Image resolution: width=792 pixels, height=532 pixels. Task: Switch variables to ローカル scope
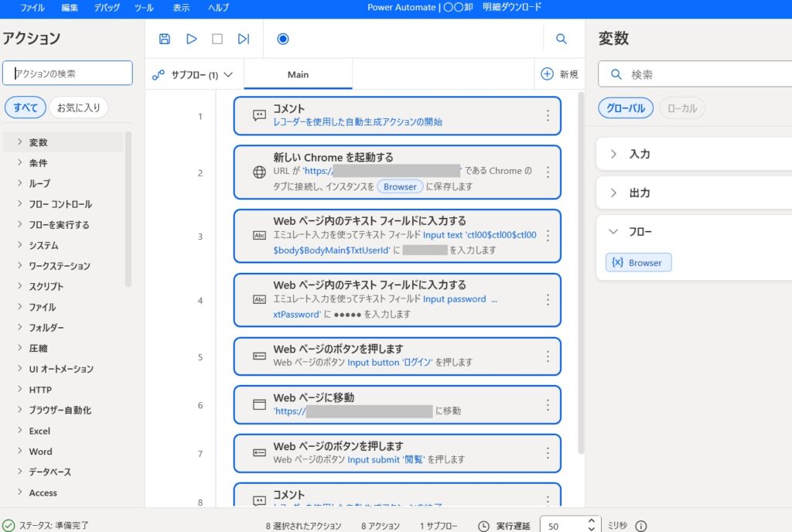(682, 108)
